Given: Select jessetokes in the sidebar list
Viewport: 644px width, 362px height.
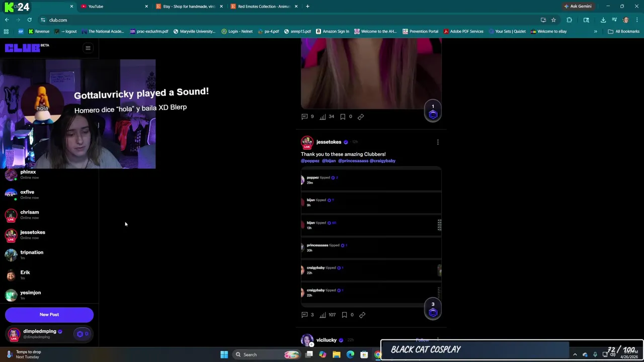Looking at the screenshot, I should click(x=49, y=235).
